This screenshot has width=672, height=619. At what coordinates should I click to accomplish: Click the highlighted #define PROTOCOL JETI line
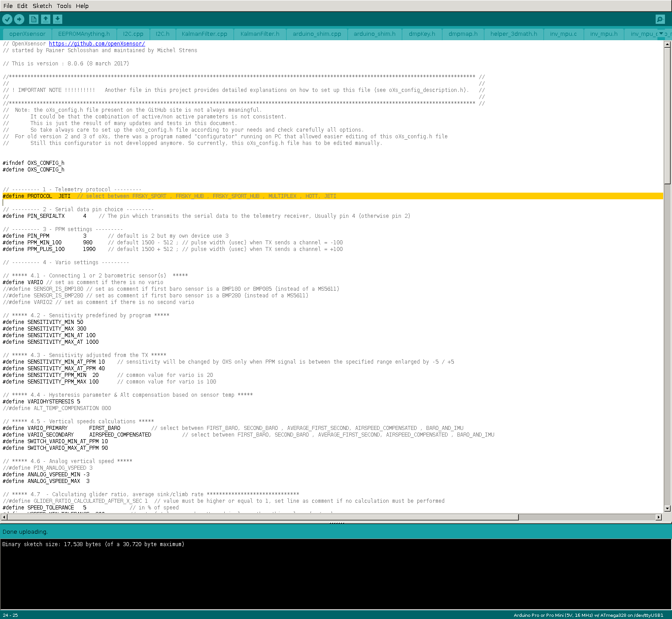(177, 196)
